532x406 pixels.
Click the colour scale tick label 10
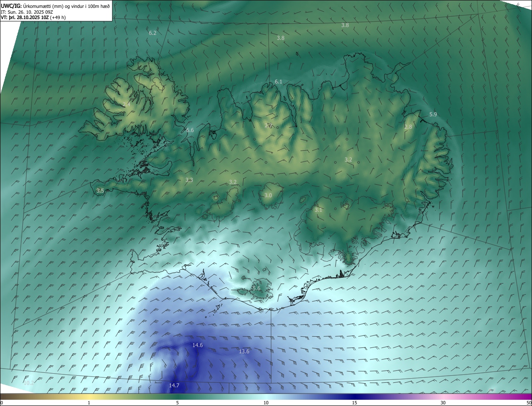point(266,403)
